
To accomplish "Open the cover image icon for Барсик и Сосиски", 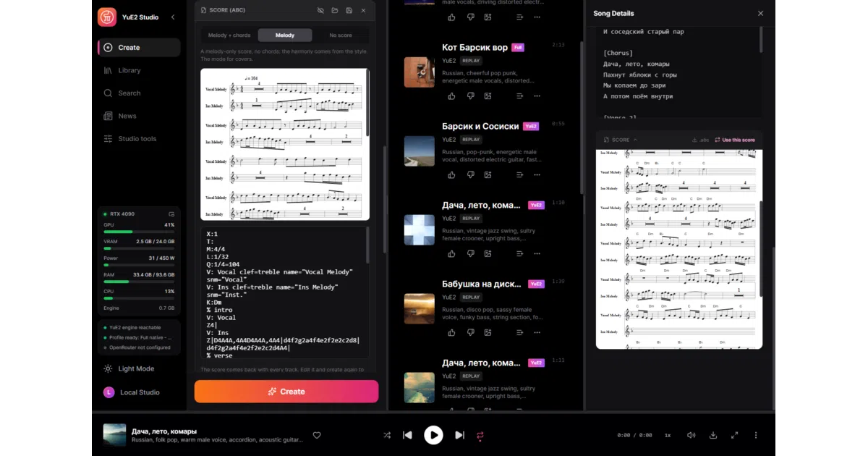I will [x=488, y=174].
